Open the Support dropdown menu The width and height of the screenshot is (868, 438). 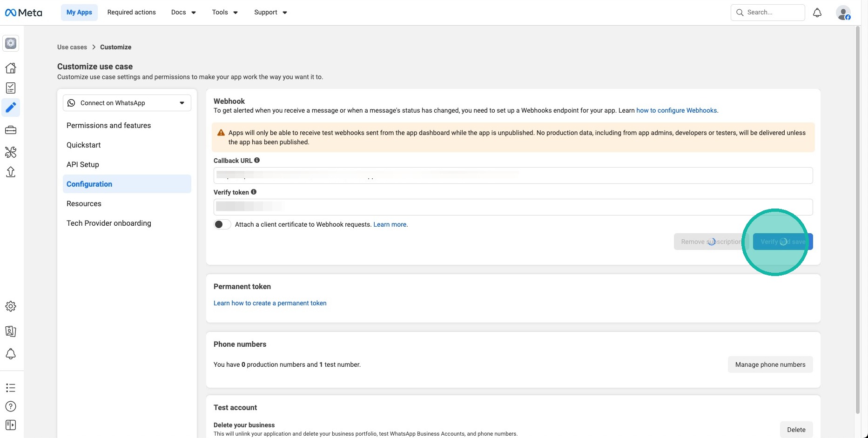click(270, 13)
